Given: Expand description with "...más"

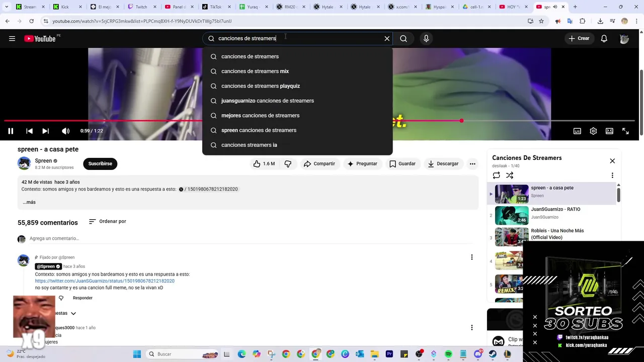Looking at the screenshot, I should [x=29, y=202].
